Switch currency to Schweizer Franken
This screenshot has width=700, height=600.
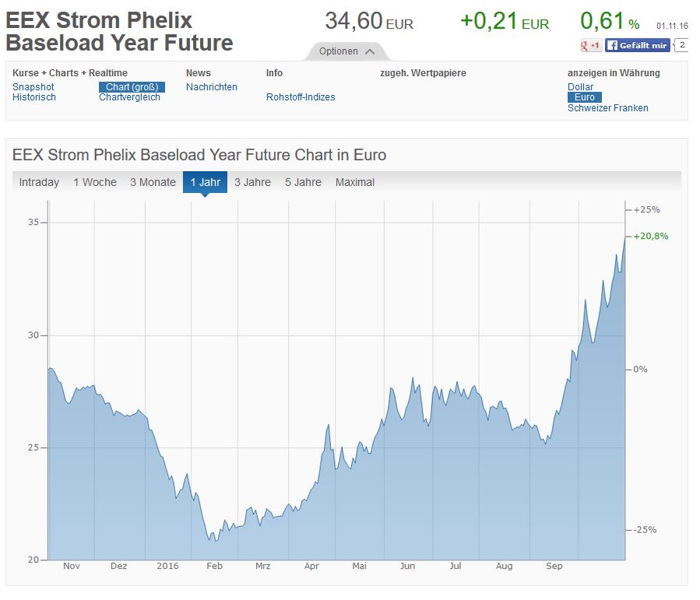[607, 108]
